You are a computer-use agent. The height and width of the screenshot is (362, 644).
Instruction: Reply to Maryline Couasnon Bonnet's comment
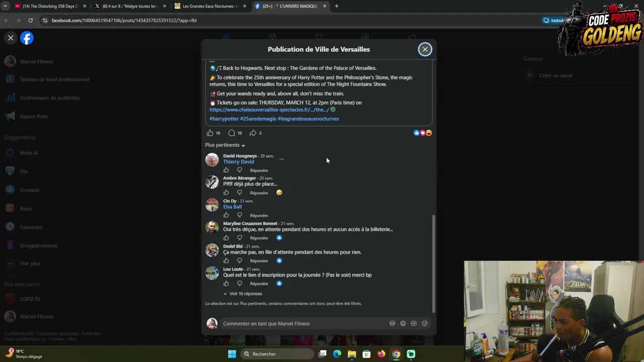coord(259,238)
